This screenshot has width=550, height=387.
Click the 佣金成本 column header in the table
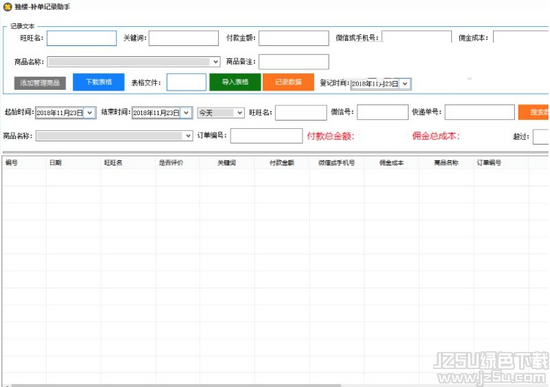tap(391, 163)
